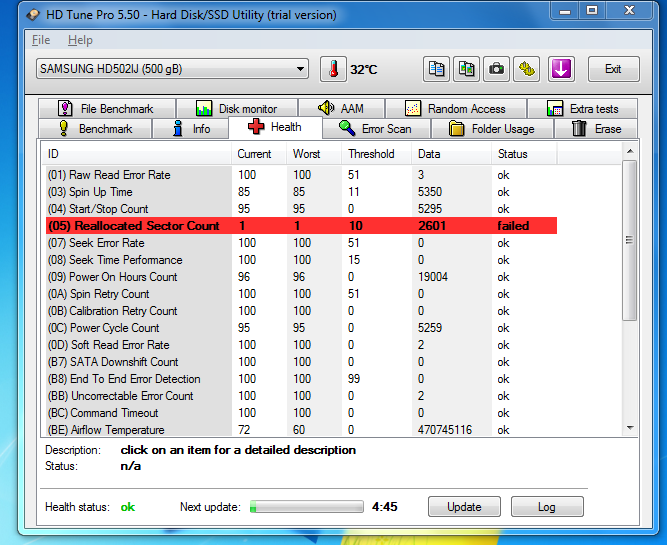Switch to the Error Scan tab
Viewport: 667px width, 545px height.
tap(376, 128)
